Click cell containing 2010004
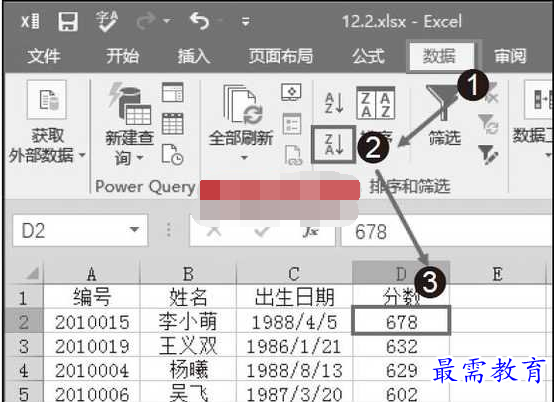This screenshot has height=402, width=554. click(92, 370)
